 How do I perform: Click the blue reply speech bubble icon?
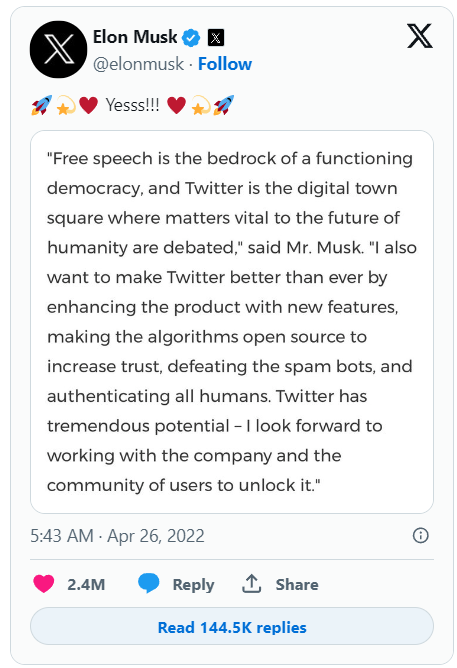149,583
